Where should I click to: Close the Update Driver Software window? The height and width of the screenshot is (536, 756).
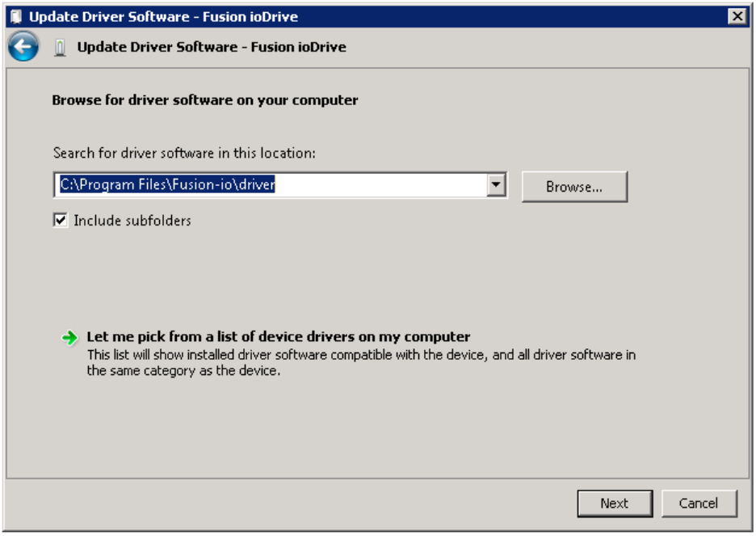point(736,16)
